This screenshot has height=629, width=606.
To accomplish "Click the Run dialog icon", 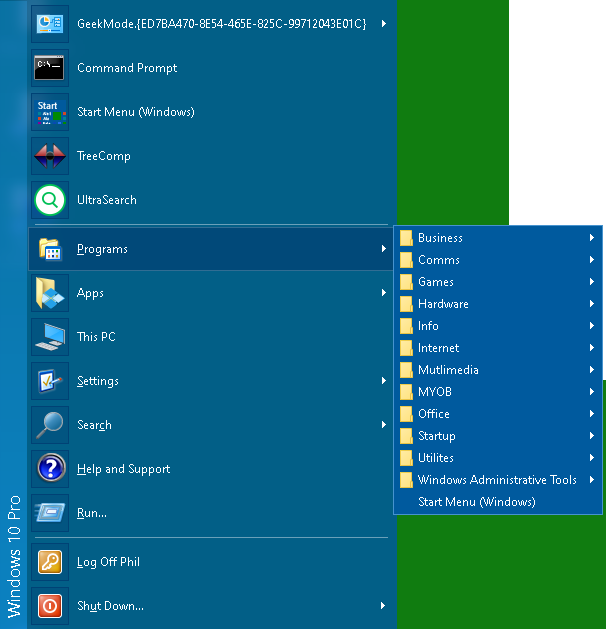I will pyautogui.click(x=50, y=513).
